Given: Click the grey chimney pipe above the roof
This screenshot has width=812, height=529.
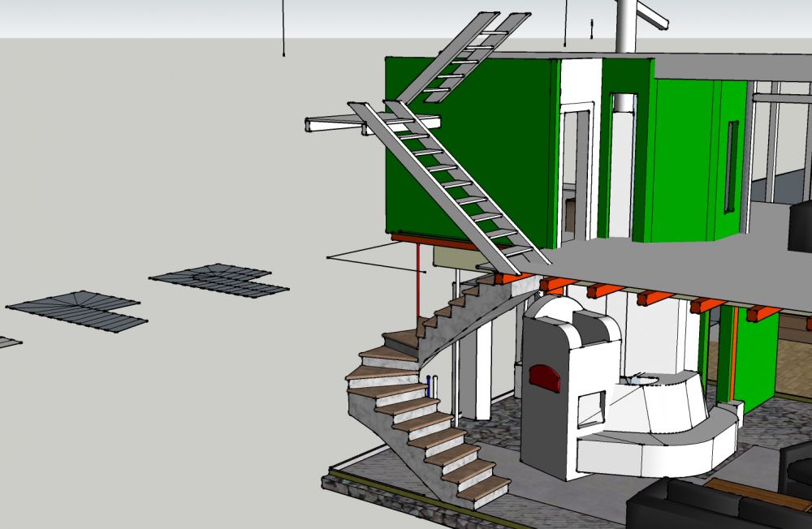Looking at the screenshot, I should point(626,24).
